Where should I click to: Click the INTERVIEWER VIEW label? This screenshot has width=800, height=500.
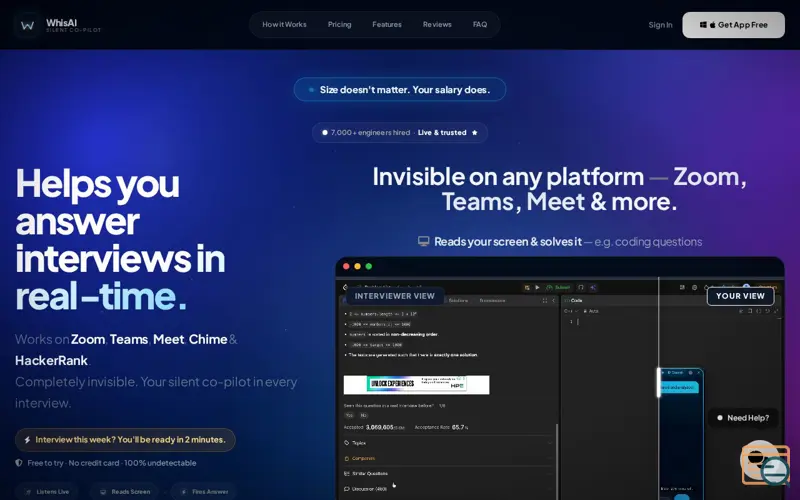pos(394,296)
